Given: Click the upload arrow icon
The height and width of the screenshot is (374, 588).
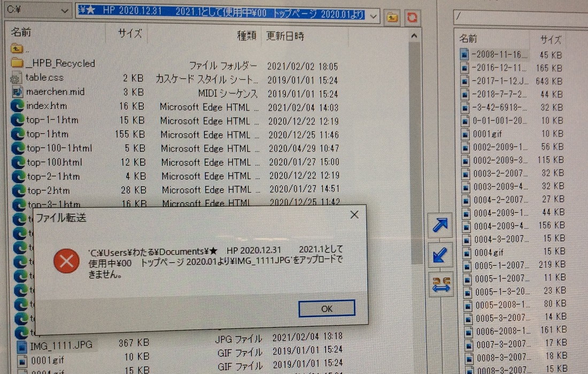Looking at the screenshot, I should 440,225.
